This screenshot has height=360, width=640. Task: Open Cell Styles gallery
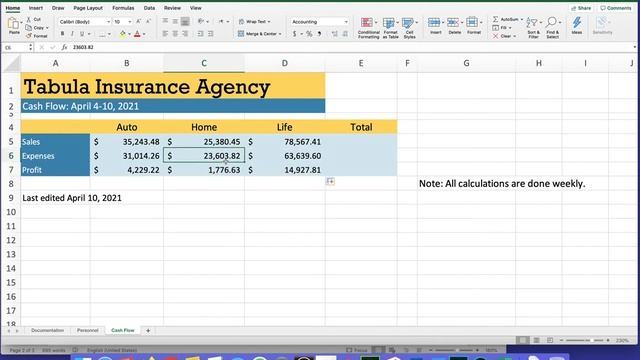click(x=409, y=28)
